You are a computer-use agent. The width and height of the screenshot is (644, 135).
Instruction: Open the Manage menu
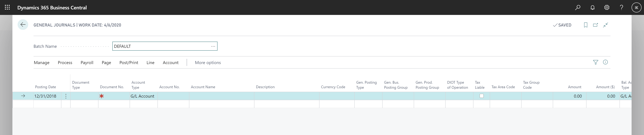pos(41,63)
